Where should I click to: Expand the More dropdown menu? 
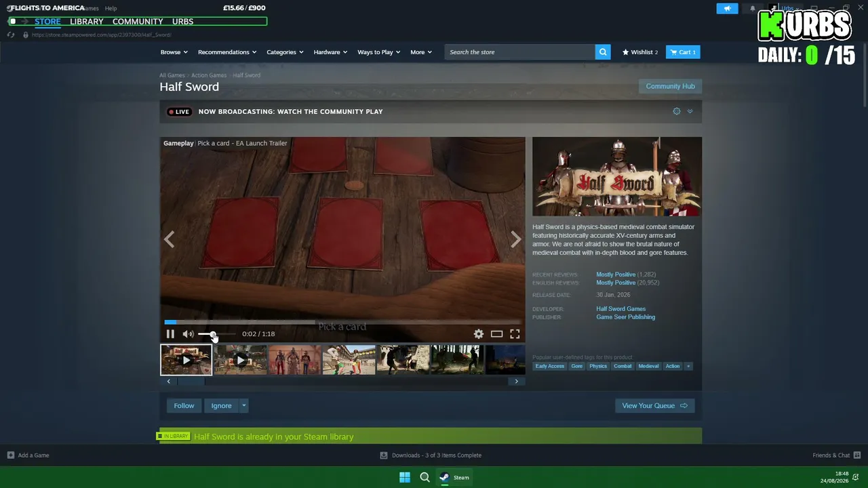pos(421,52)
